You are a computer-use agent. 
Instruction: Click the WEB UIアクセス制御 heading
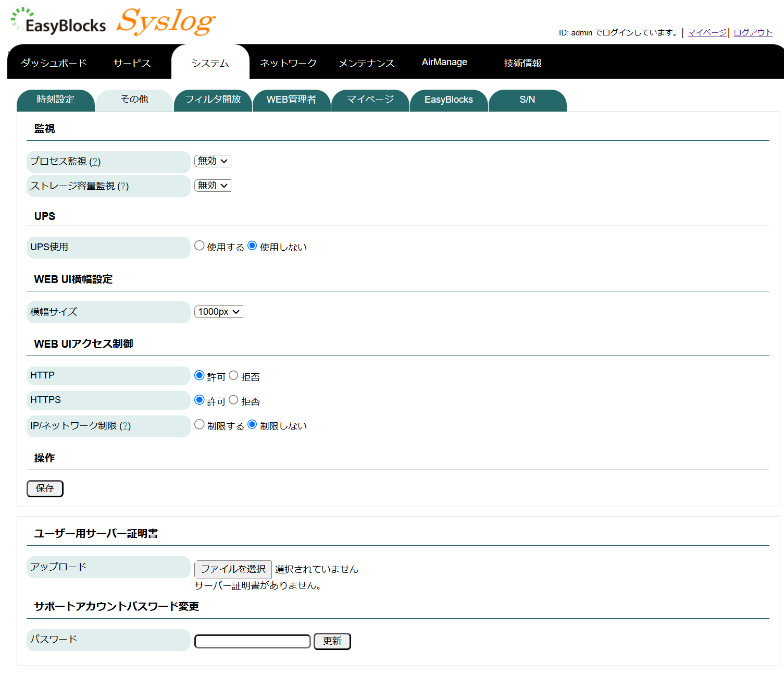click(83, 344)
